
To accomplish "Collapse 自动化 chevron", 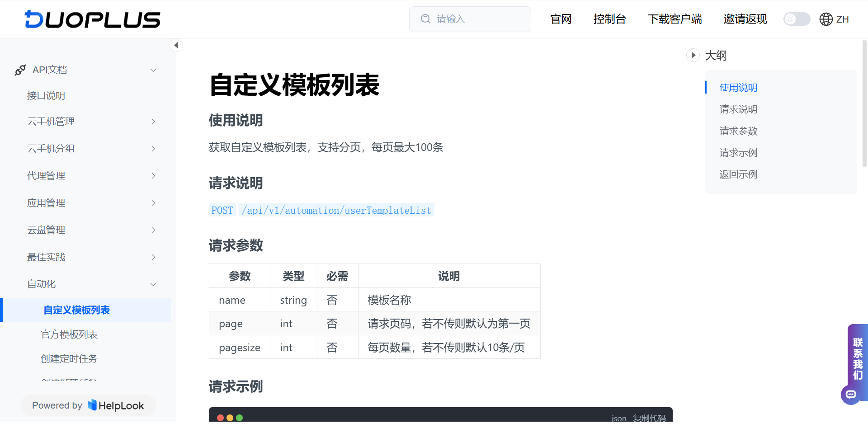I will [153, 284].
